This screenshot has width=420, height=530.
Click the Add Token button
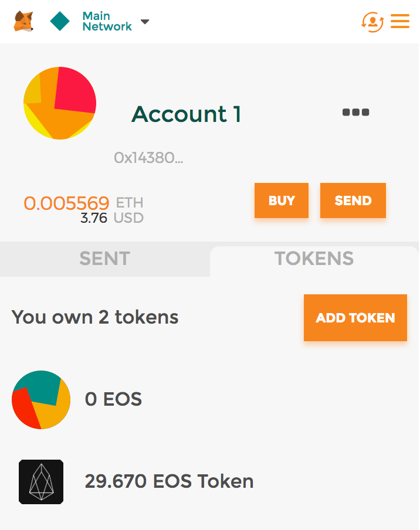(355, 318)
